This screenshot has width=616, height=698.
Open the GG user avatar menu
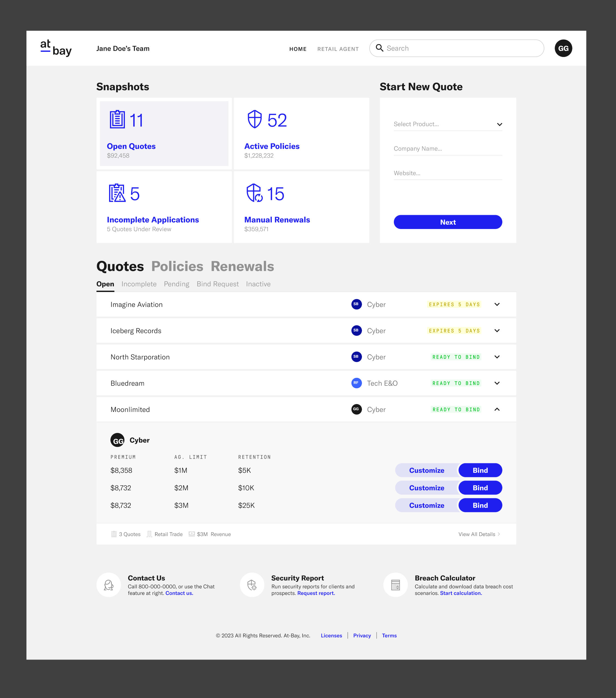pos(563,48)
